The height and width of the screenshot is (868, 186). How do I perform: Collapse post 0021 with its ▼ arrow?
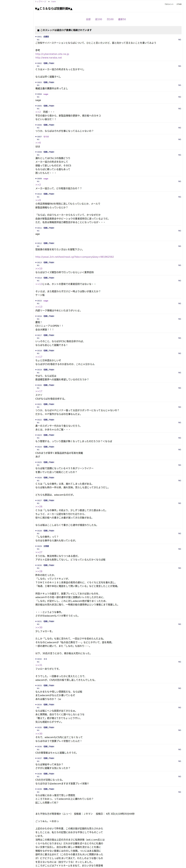[36, 404]
